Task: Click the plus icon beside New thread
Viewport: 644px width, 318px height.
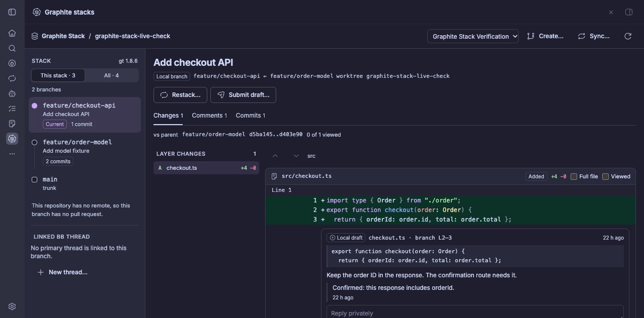Action: point(41,272)
